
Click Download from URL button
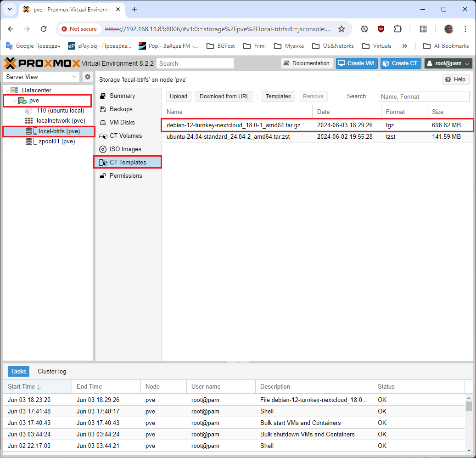tap(224, 96)
